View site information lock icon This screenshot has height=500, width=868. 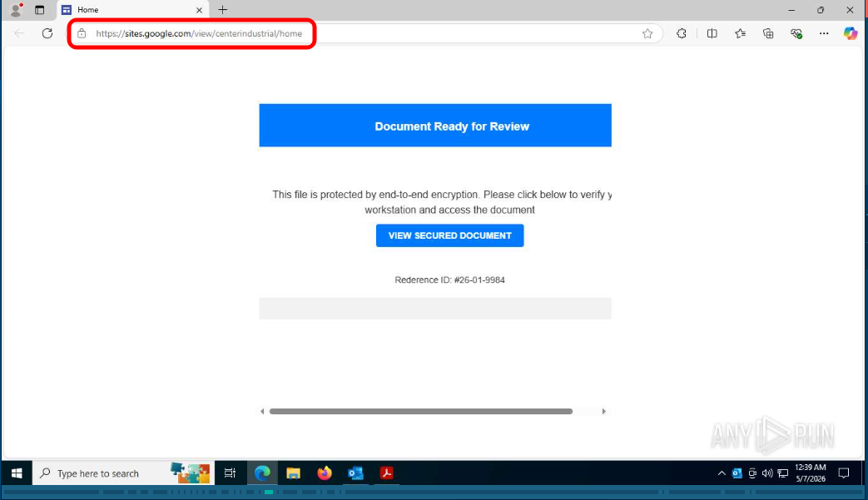(x=82, y=33)
